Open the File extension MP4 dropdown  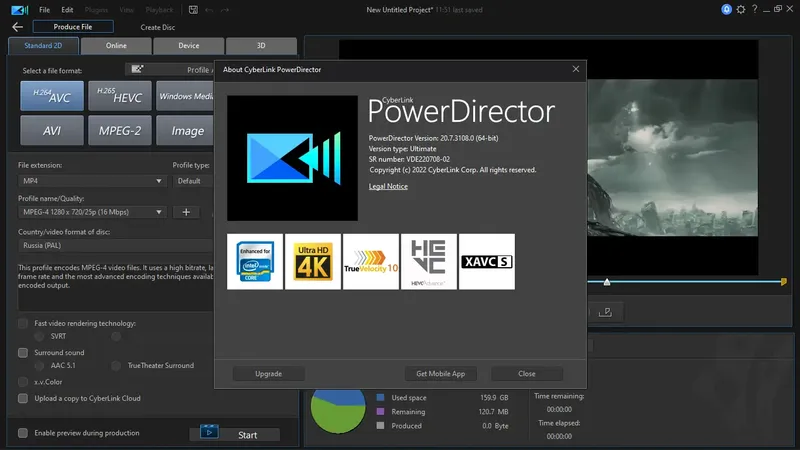(92, 181)
